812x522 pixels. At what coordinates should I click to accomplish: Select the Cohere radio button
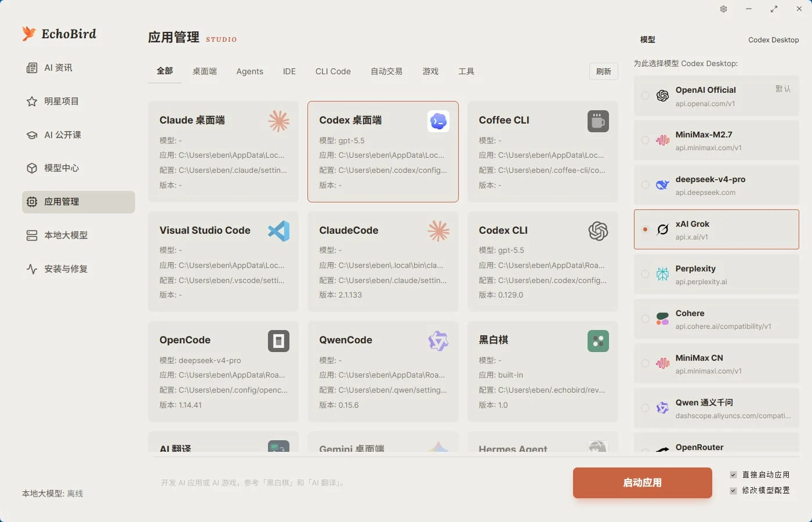coord(645,319)
